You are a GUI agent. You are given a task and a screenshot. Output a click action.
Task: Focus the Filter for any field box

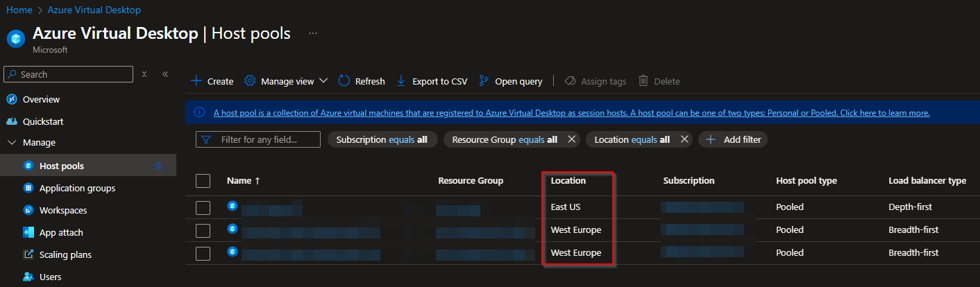[258, 139]
